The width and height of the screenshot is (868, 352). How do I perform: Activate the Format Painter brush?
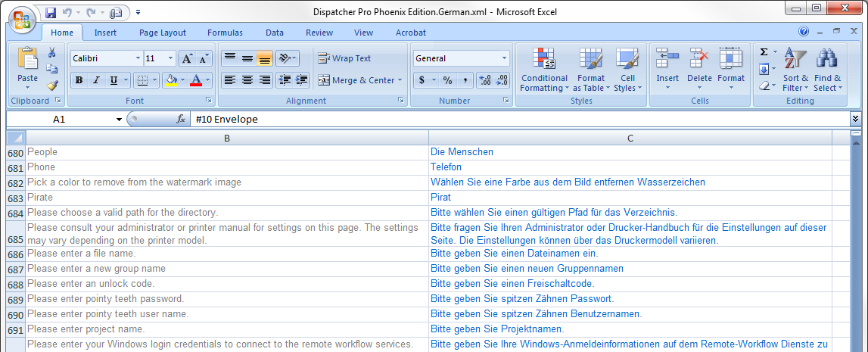coord(52,86)
